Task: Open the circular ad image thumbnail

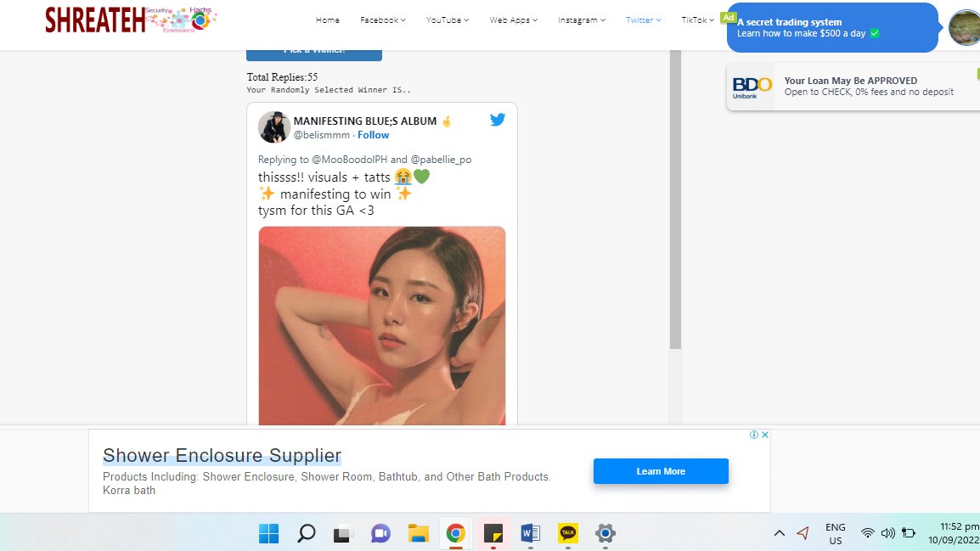Action: pos(965,27)
